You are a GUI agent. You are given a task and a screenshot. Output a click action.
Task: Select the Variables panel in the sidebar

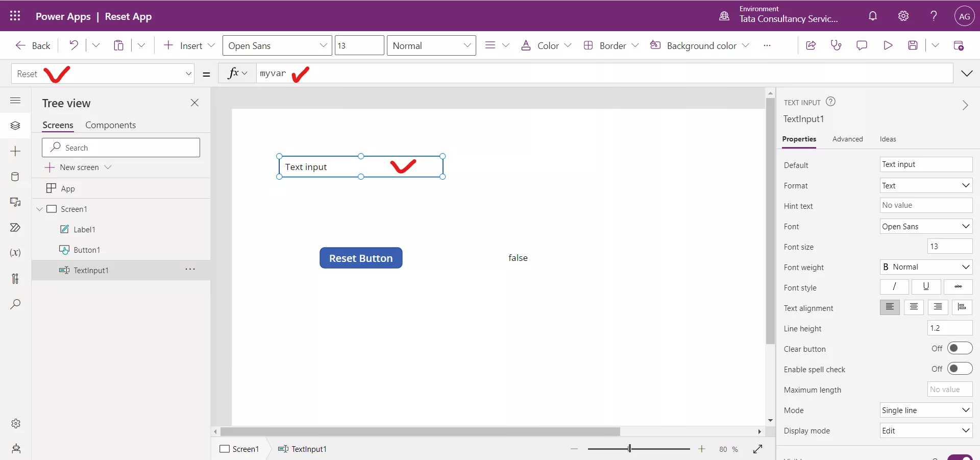tap(15, 253)
